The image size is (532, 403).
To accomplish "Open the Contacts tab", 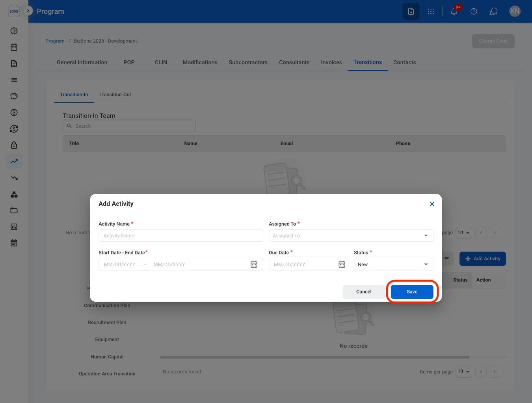I will click(405, 62).
